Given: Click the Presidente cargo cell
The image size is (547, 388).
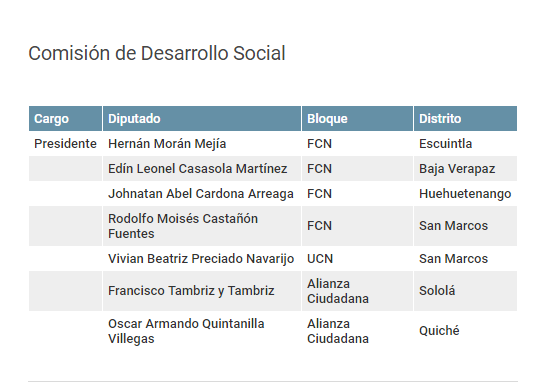Looking at the screenshot, I should tap(65, 144).
